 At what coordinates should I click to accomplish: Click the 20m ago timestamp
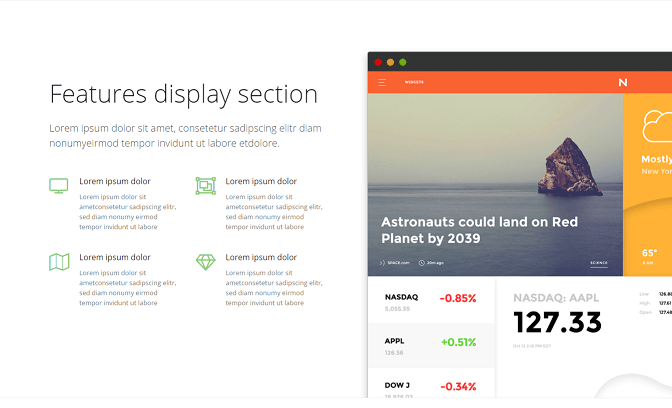[x=435, y=263]
